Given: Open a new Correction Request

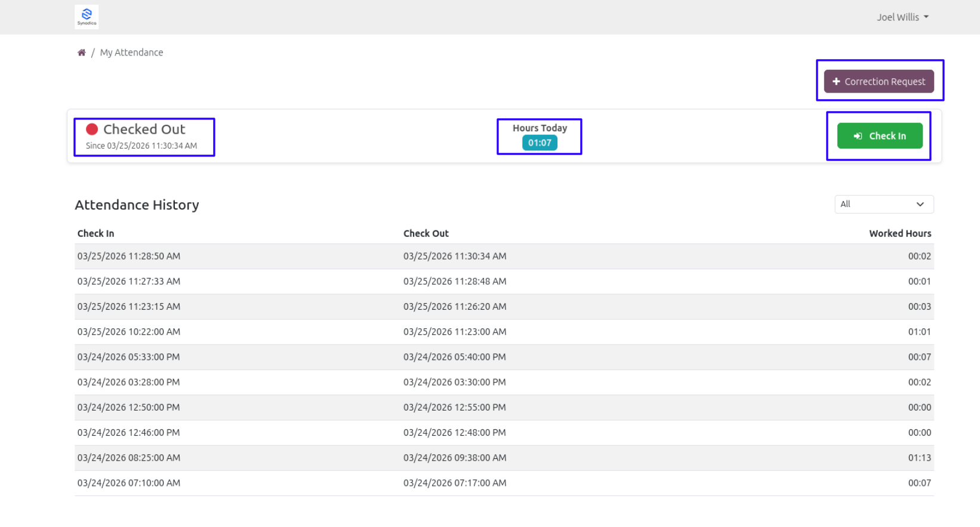Looking at the screenshot, I should point(879,81).
